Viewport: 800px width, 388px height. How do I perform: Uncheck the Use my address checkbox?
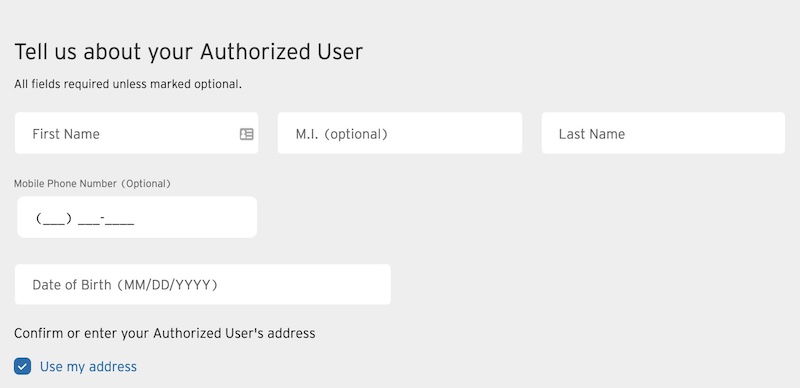[x=22, y=367]
